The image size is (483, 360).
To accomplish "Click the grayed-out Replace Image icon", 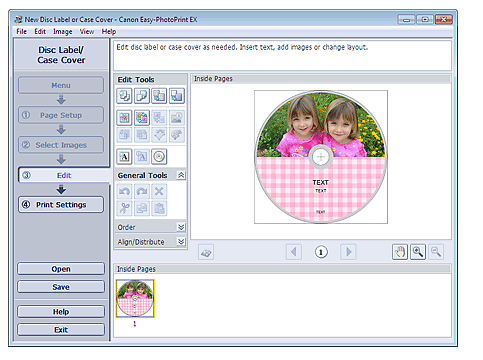I will (x=159, y=118).
